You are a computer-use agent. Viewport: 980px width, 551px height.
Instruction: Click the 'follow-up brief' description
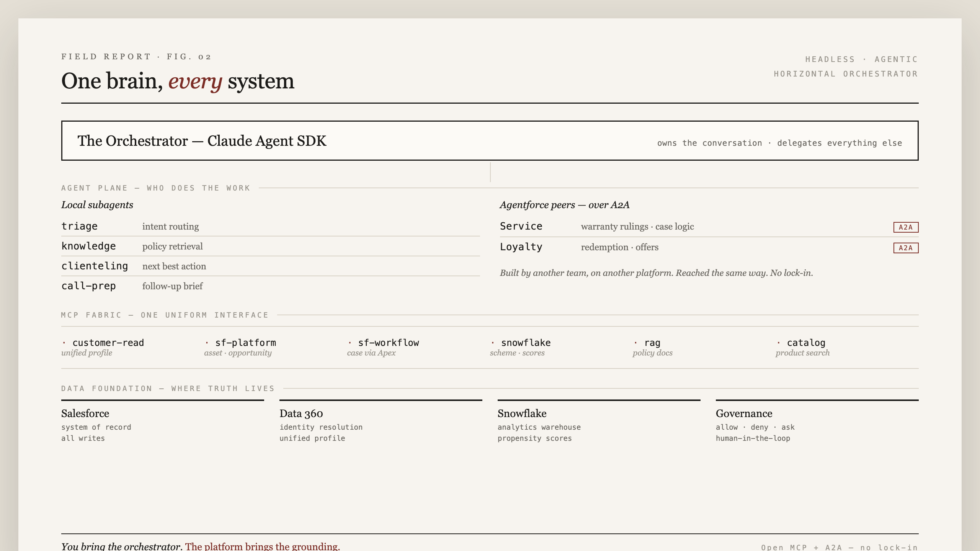click(x=173, y=286)
